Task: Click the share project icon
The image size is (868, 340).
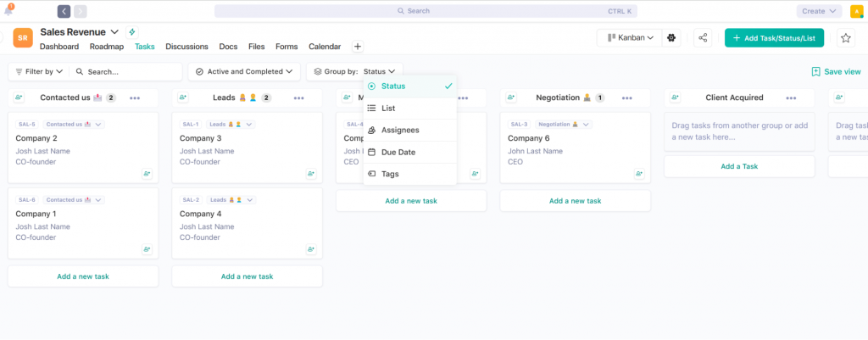Action: (703, 37)
